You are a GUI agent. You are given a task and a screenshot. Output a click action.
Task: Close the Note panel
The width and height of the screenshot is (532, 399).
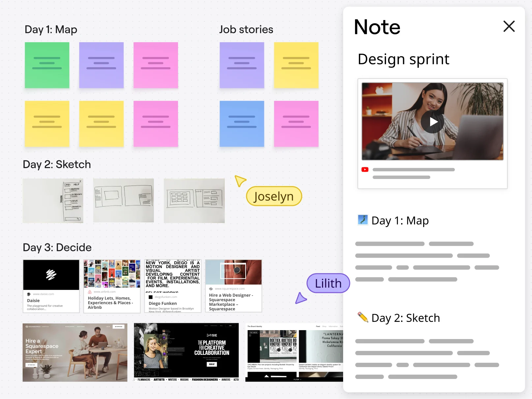(x=509, y=26)
